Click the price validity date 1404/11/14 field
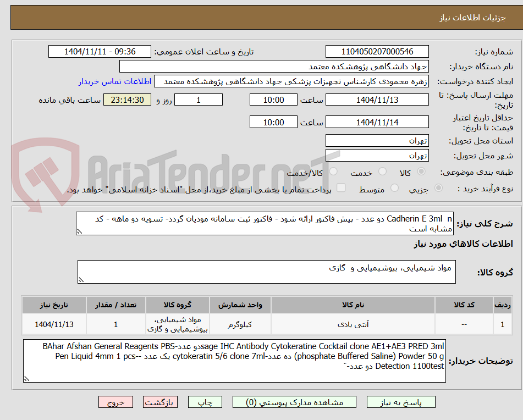Screen dimensions: 523x420 coord(377,122)
